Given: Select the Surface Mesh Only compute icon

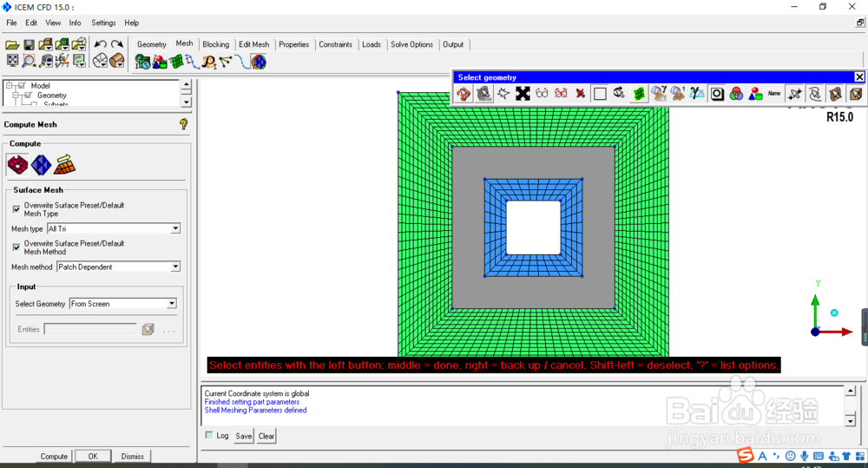Looking at the screenshot, I should 17,164.
